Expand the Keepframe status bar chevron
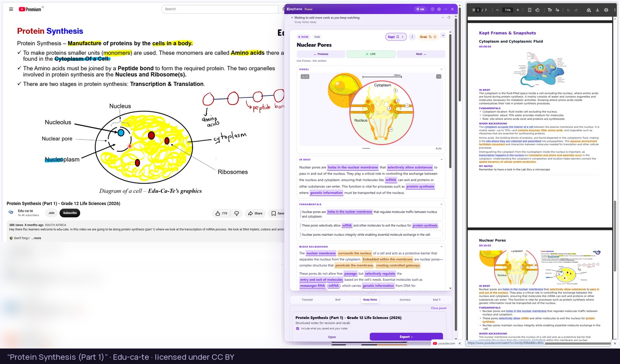 click(x=443, y=17)
